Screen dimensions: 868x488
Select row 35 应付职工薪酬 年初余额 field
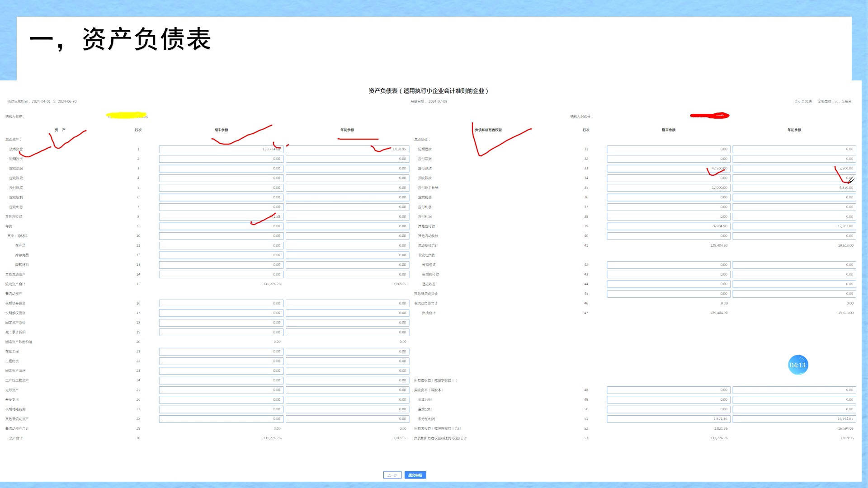(794, 188)
